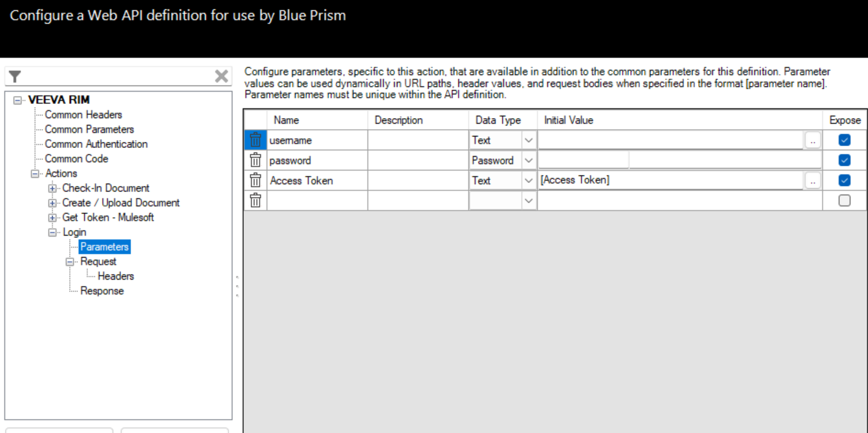
Task: Edit the password name cell
Action: click(317, 160)
